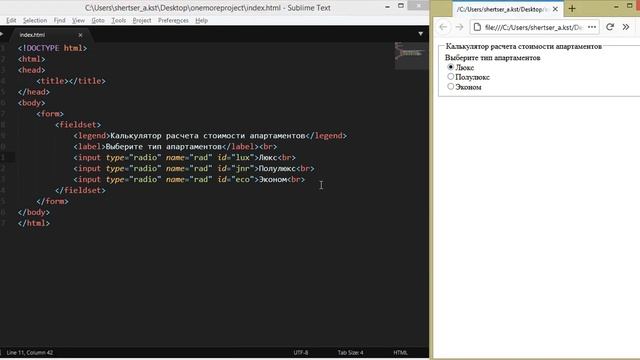Minimize the Sublime Text window
Viewport: 640px width, 360px height.
(x=387, y=7)
